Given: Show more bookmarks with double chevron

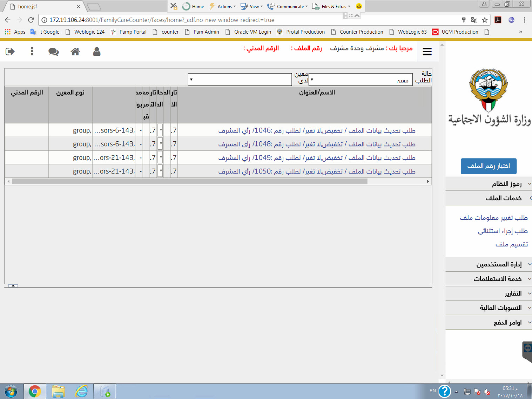Looking at the screenshot, I should [x=520, y=32].
